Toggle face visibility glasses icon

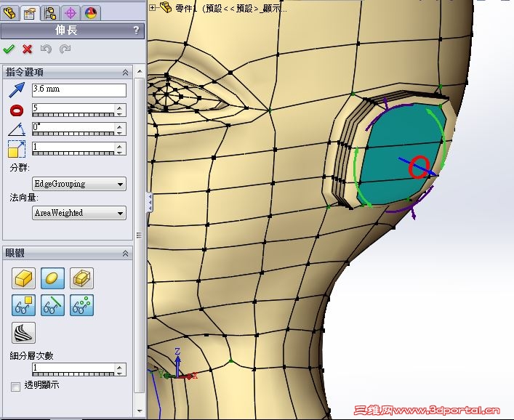click(23, 305)
